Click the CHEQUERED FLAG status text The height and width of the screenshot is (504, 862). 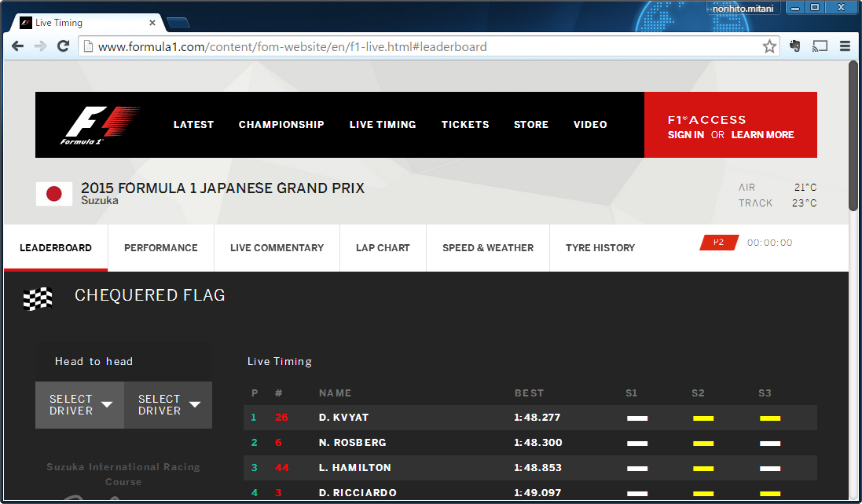tap(150, 295)
